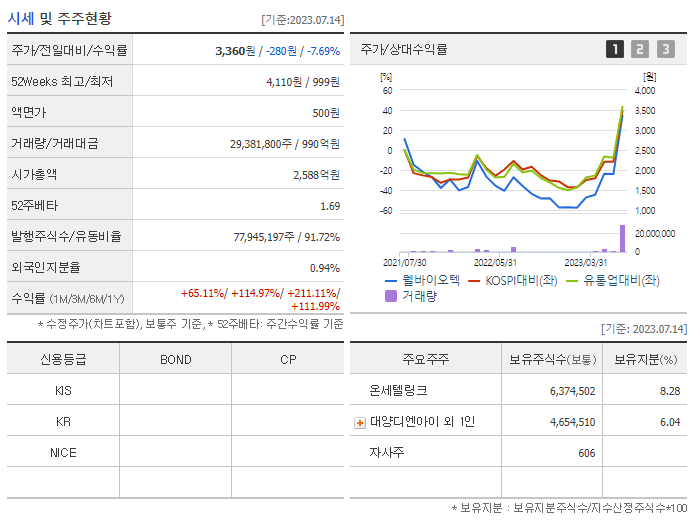Click the +111.99% one-year return
This screenshot has width=700, height=523.
pyautogui.click(x=315, y=306)
